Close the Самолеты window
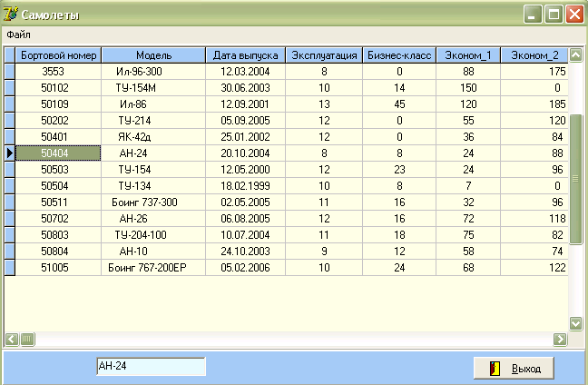The image size is (588, 385). tap(575, 15)
